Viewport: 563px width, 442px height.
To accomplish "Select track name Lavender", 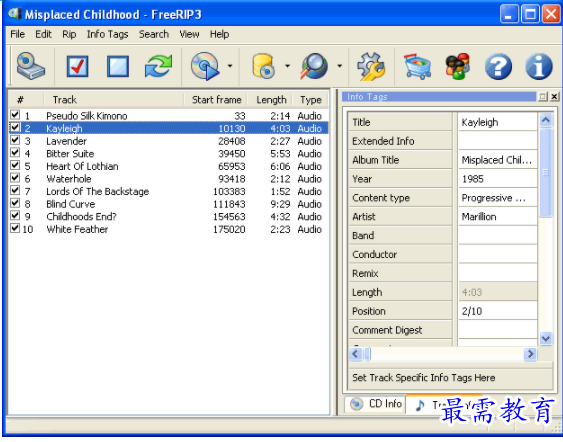I will click(66, 141).
